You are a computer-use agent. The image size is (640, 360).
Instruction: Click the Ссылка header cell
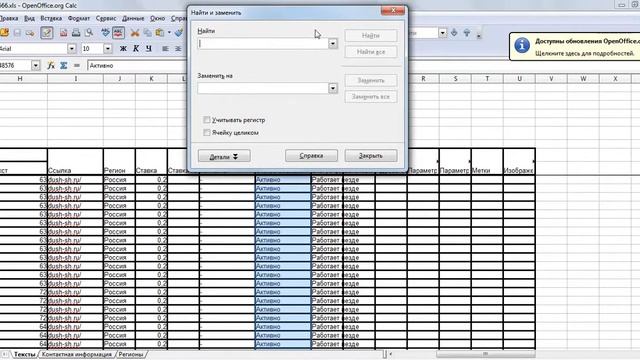76,162
